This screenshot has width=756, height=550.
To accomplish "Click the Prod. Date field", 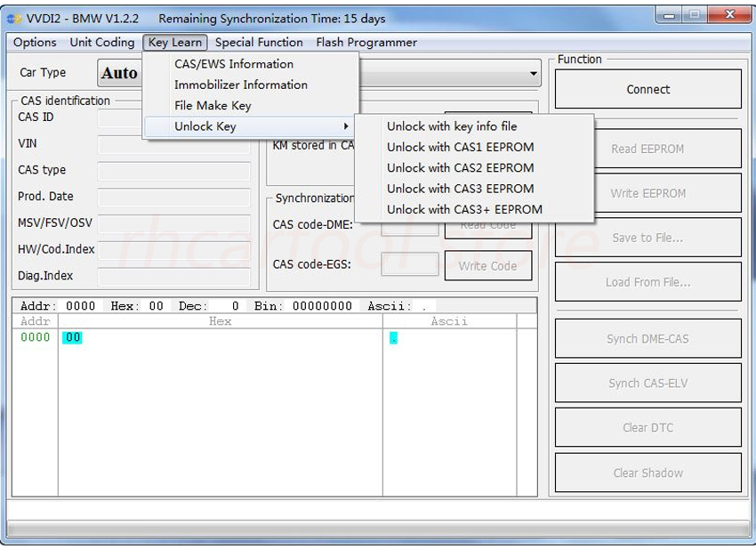I will (173, 198).
